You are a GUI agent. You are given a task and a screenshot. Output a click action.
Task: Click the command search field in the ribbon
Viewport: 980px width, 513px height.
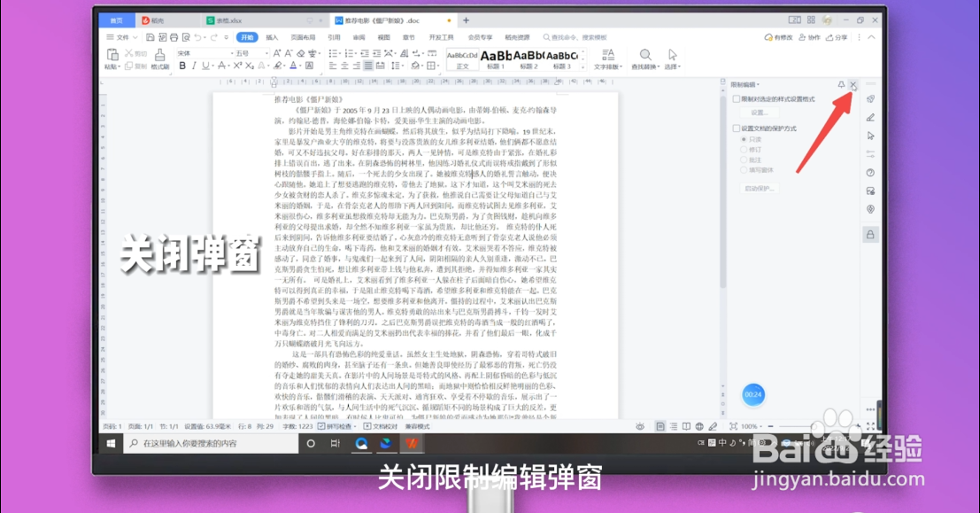575,37
